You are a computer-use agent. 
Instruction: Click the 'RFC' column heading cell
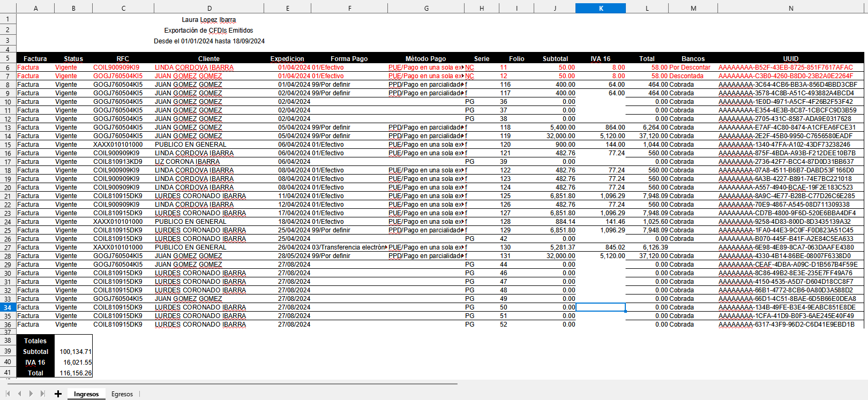click(123, 59)
